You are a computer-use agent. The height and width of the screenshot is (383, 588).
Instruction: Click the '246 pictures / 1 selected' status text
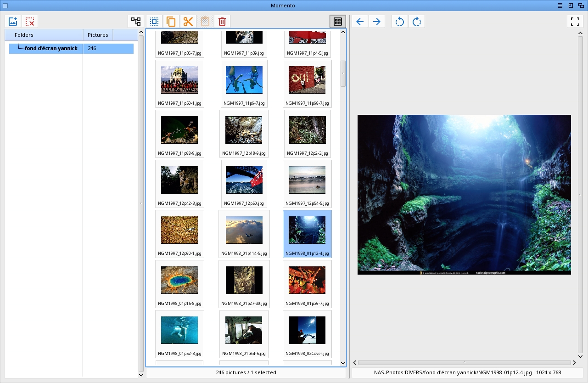pyautogui.click(x=246, y=372)
